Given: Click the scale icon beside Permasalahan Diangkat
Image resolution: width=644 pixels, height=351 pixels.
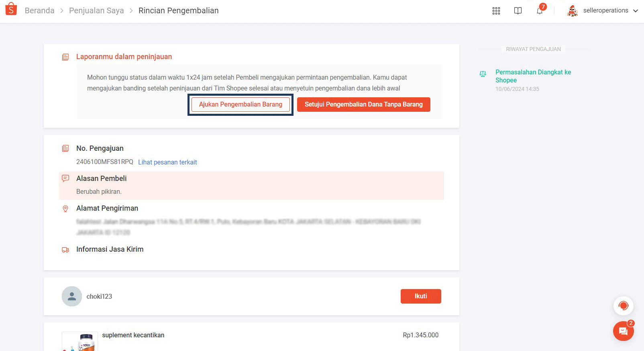Looking at the screenshot, I should 483,74.
